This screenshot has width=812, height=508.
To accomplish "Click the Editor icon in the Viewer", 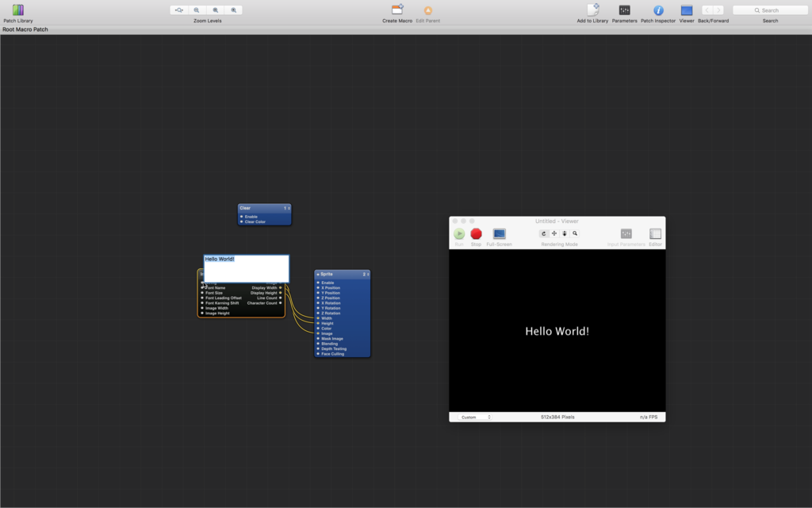I will 655,234.
